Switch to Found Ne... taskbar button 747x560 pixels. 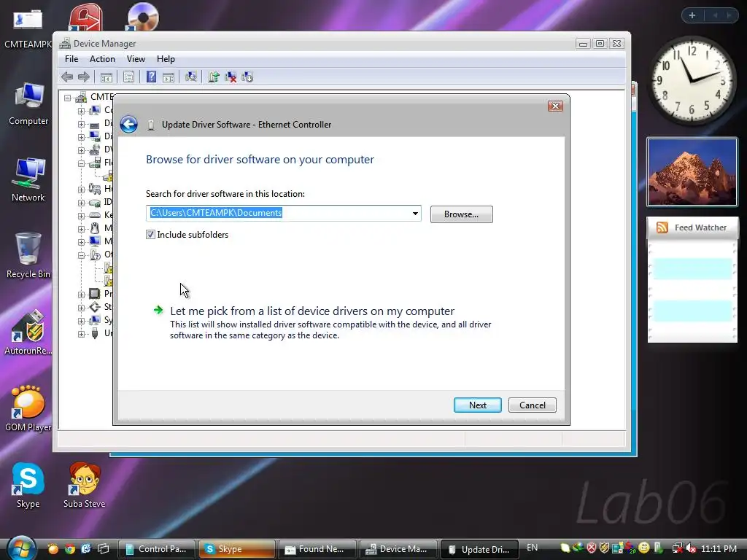[317, 549]
